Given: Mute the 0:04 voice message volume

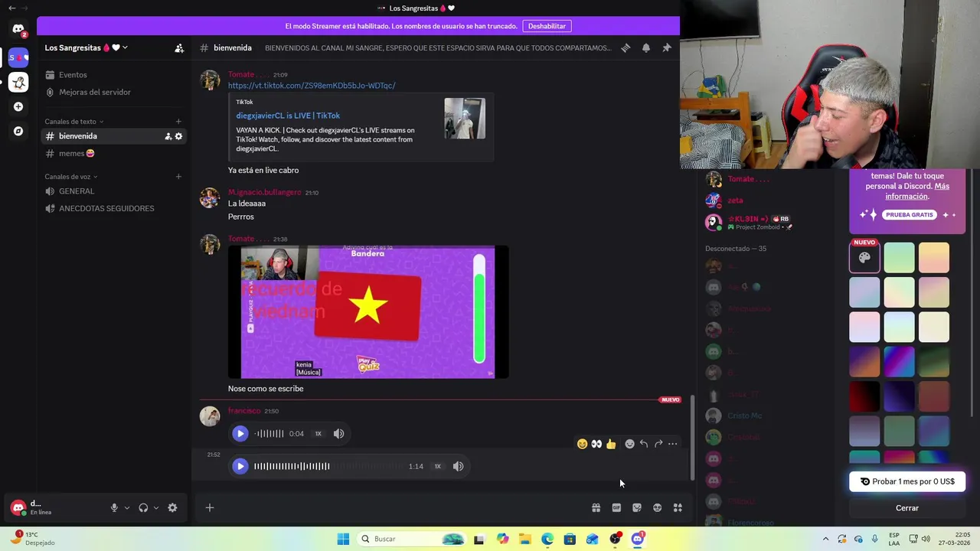Looking at the screenshot, I should (338, 434).
